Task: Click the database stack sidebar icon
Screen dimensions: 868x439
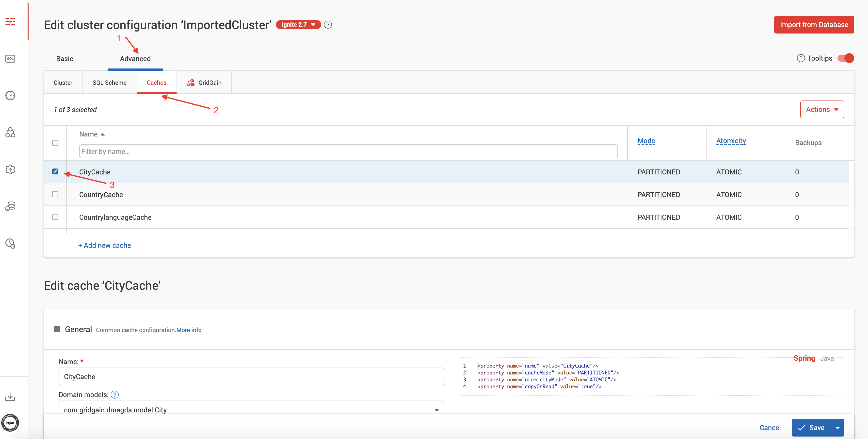Action: coord(10,206)
